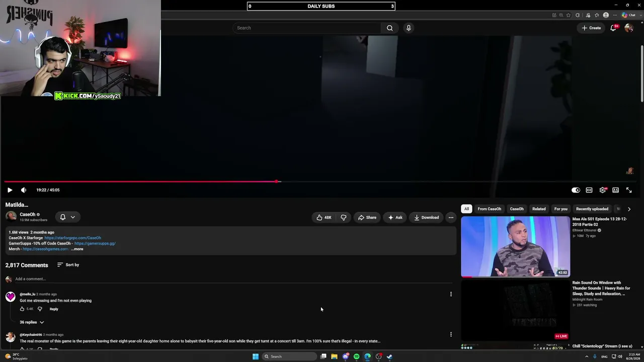Viewport: 644px width, 362px height.
Task: Open the CaseOh channel name link
Action: pos(28,214)
